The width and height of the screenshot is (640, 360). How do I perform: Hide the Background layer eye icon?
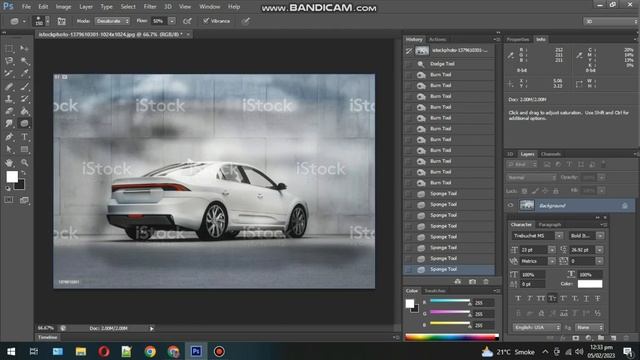(510, 206)
